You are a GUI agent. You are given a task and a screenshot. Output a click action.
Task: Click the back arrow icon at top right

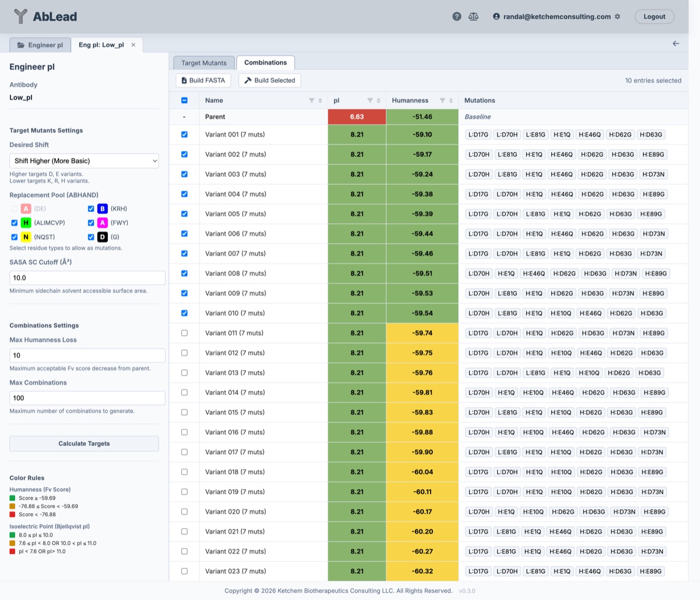click(x=675, y=44)
